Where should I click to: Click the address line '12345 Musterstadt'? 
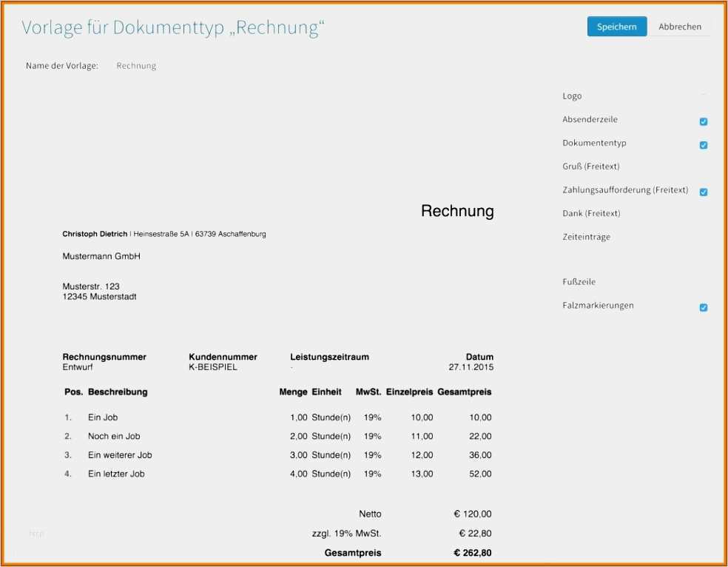point(99,297)
